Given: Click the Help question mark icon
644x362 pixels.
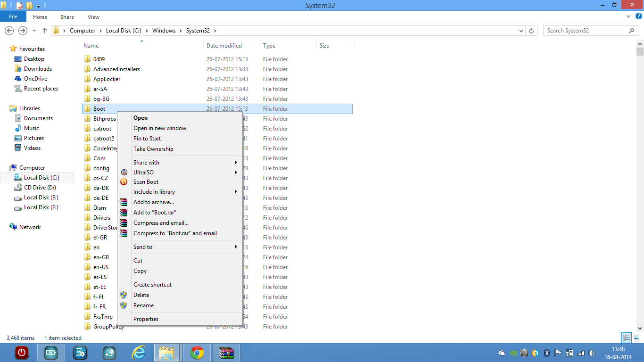Looking at the screenshot, I should 638,16.
